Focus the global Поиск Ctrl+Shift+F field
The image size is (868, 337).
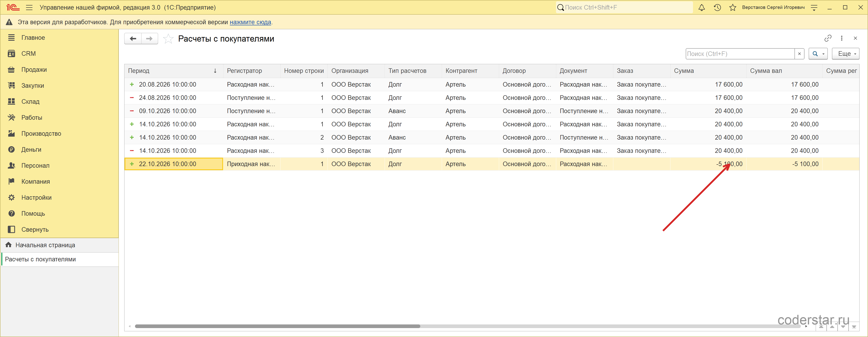pyautogui.click(x=624, y=7)
